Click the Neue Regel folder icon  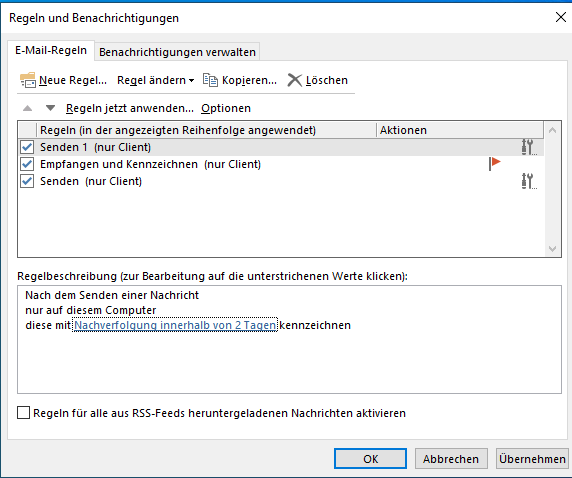[x=28, y=80]
